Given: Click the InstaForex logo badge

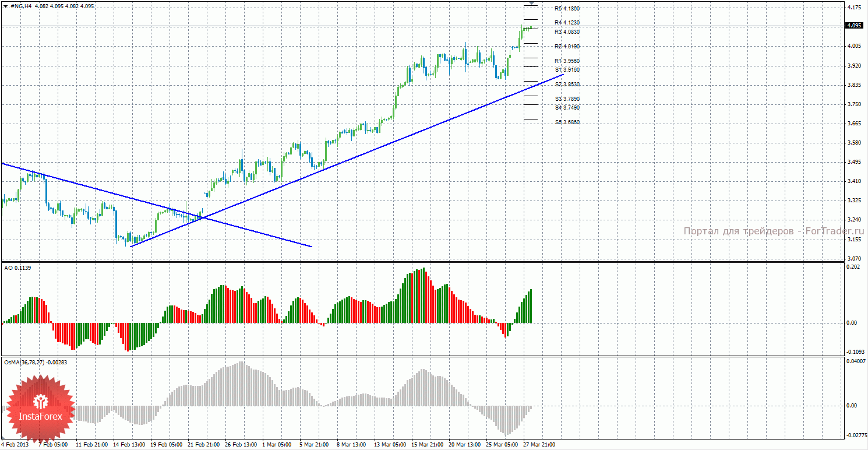Looking at the screenshot, I should click(40, 409).
